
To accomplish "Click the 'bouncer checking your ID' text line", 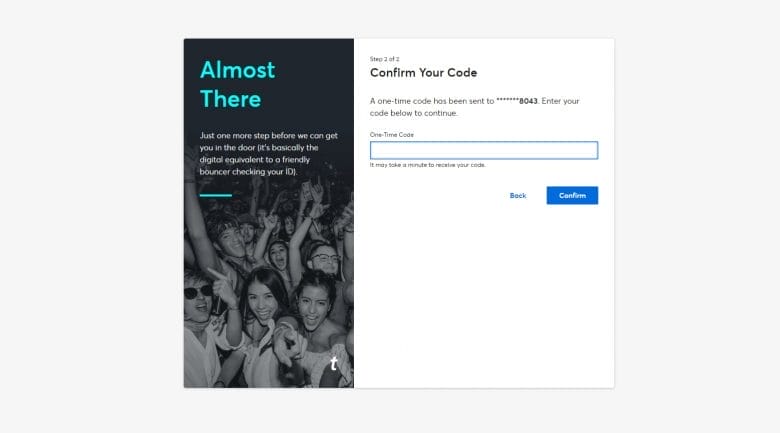I will 248,172.
